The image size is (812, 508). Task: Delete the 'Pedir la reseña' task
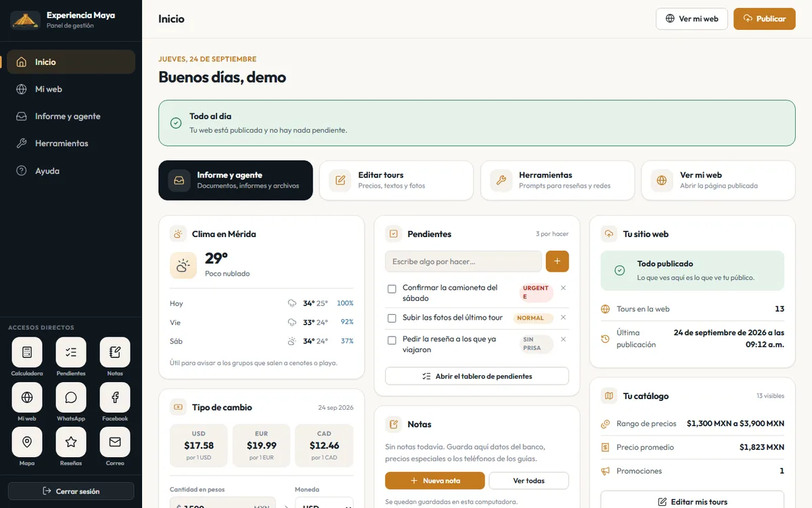tap(563, 339)
